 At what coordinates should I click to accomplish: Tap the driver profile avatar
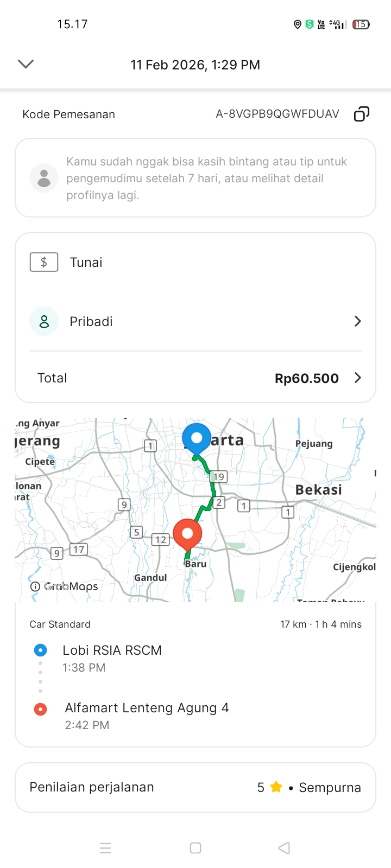pos(44,178)
